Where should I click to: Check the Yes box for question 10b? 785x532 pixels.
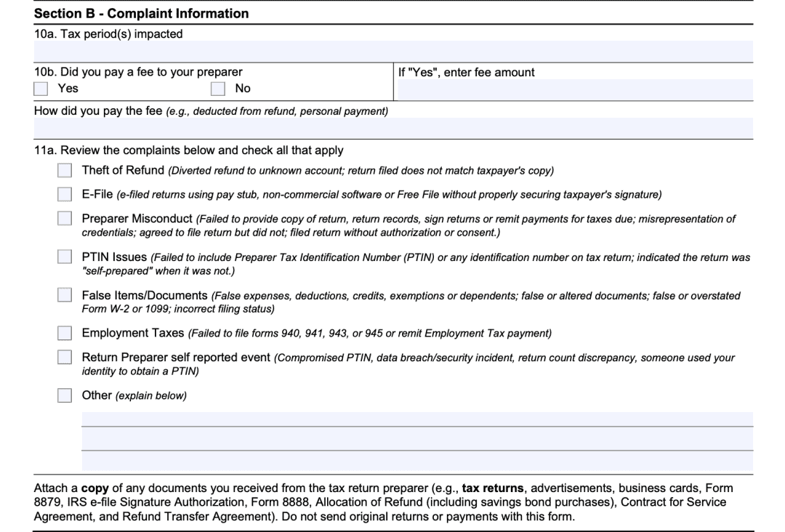(41, 88)
